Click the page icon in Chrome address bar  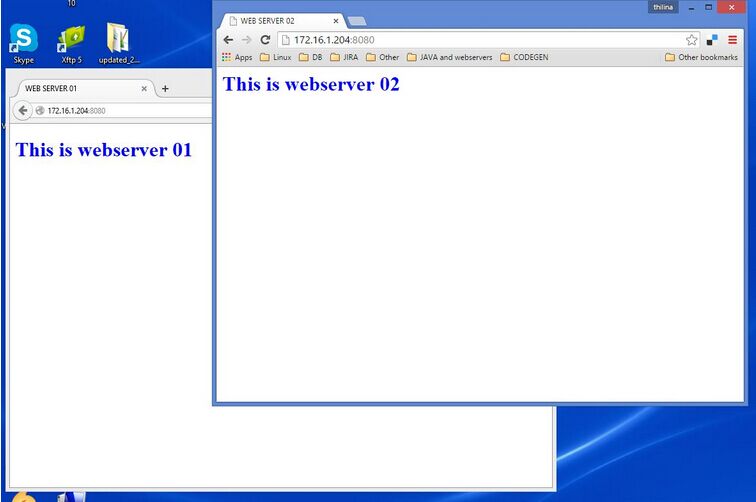[x=285, y=40]
